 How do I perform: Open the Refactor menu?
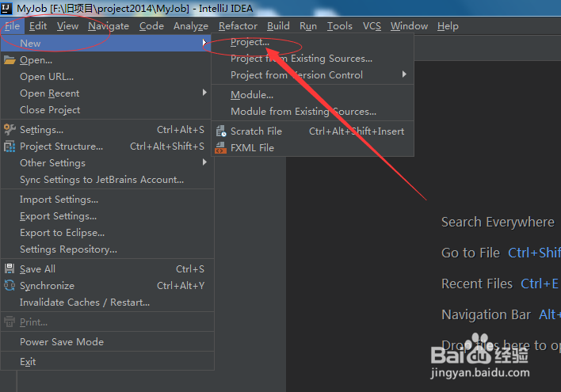click(238, 26)
